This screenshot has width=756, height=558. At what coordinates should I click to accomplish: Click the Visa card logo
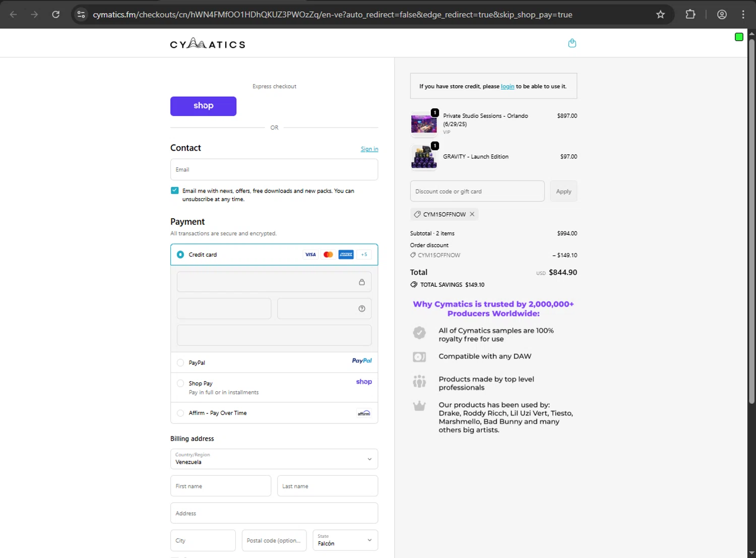pos(310,255)
